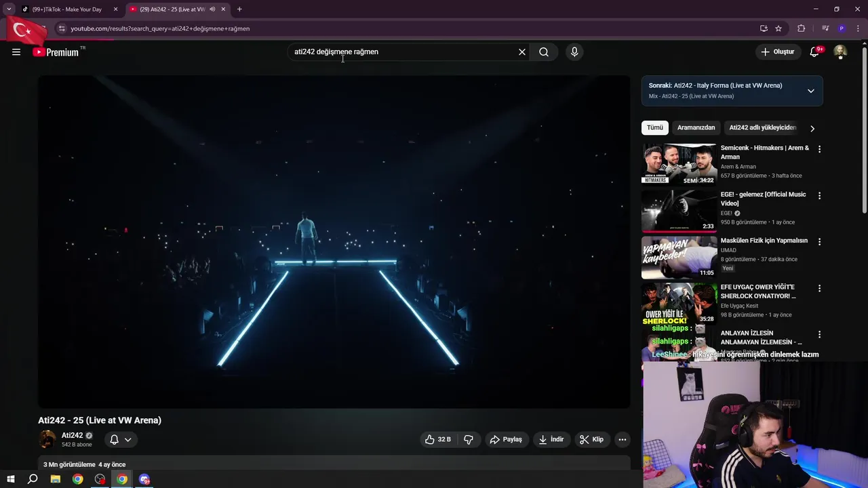The height and width of the screenshot is (488, 868).
Task: Dislike the video with thumbs down
Action: 469,439
